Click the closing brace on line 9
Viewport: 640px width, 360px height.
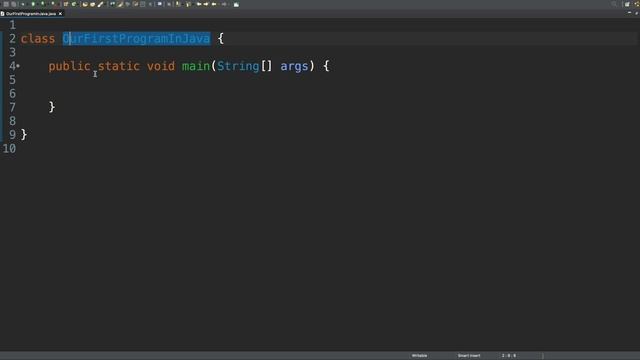point(24,134)
